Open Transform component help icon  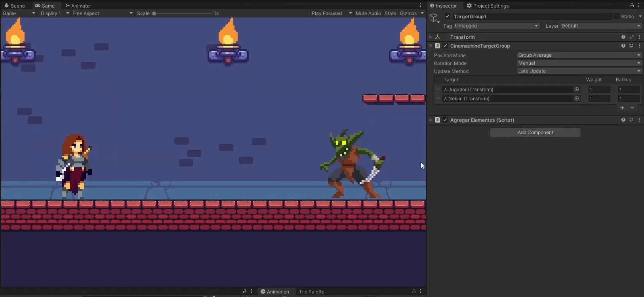(623, 37)
